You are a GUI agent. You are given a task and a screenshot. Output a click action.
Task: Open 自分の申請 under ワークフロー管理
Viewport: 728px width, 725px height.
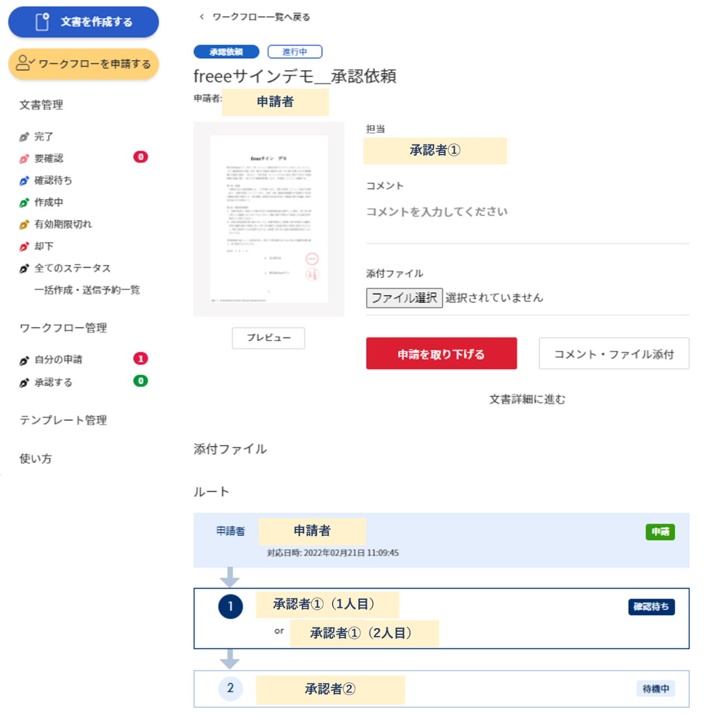pyautogui.click(x=58, y=360)
